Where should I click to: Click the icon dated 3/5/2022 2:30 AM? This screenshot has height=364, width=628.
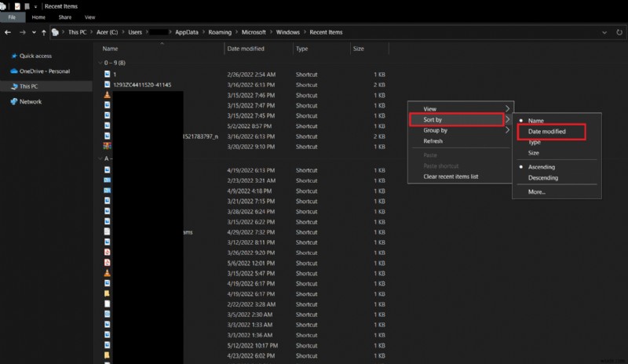108,315
